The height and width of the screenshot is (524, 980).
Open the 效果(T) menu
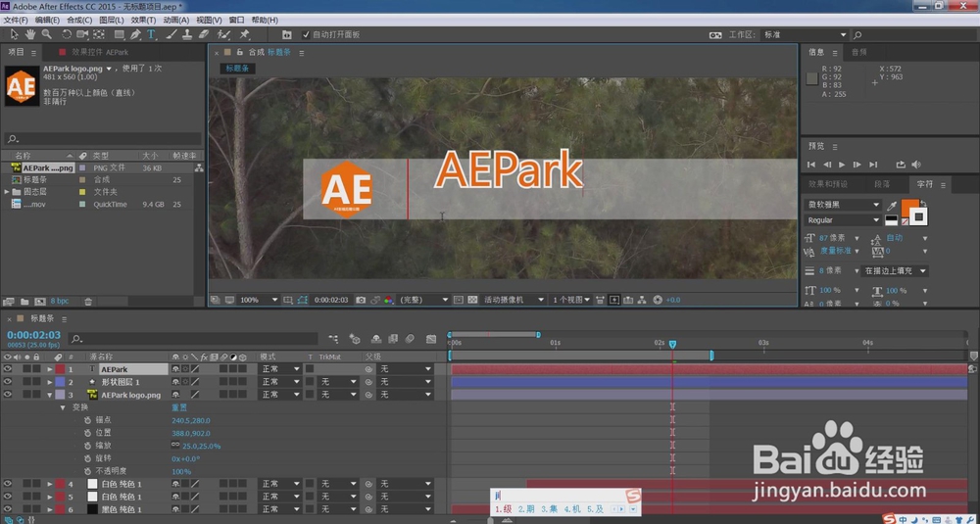click(143, 21)
